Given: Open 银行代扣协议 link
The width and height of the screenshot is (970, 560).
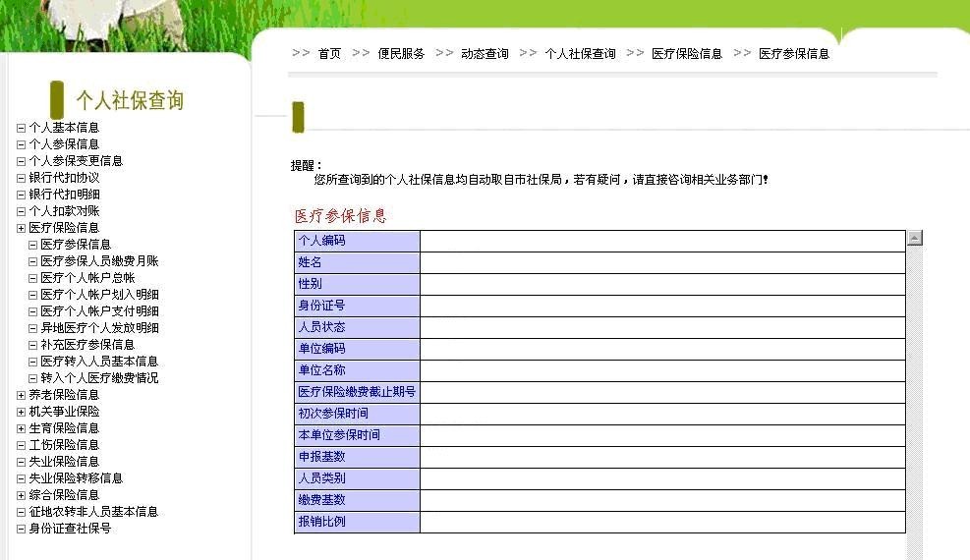Looking at the screenshot, I should [x=64, y=178].
